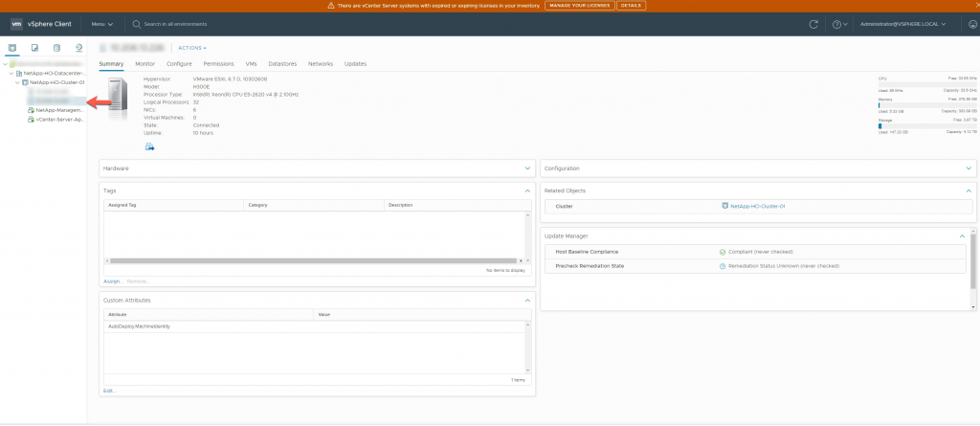Switch to the Networks tab
Image resolution: width=980 pixels, height=426 pixels.
click(x=321, y=64)
